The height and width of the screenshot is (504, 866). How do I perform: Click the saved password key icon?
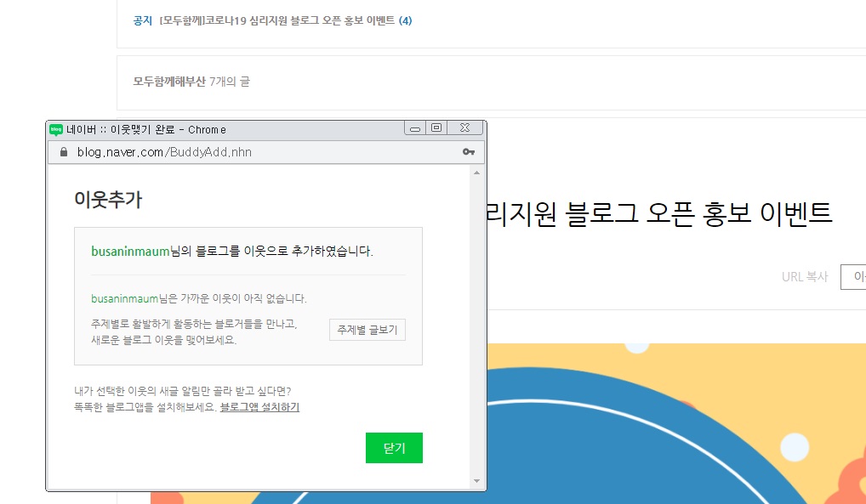[469, 152]
